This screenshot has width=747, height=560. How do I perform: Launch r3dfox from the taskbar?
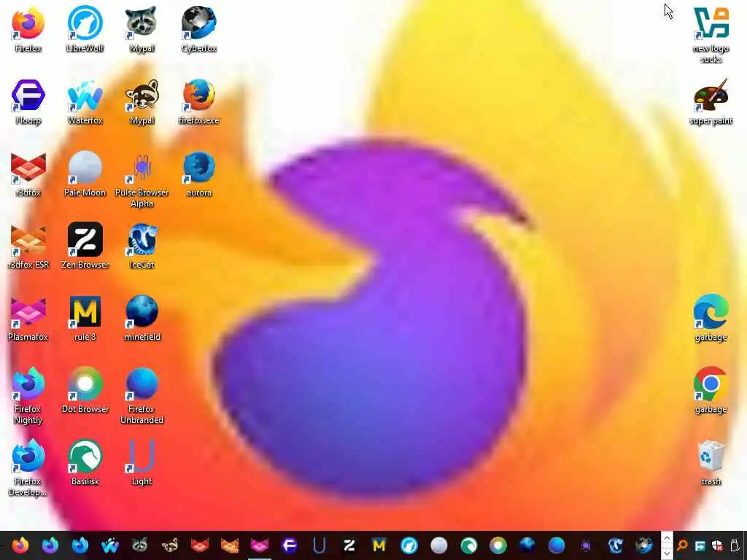point(200,545)
